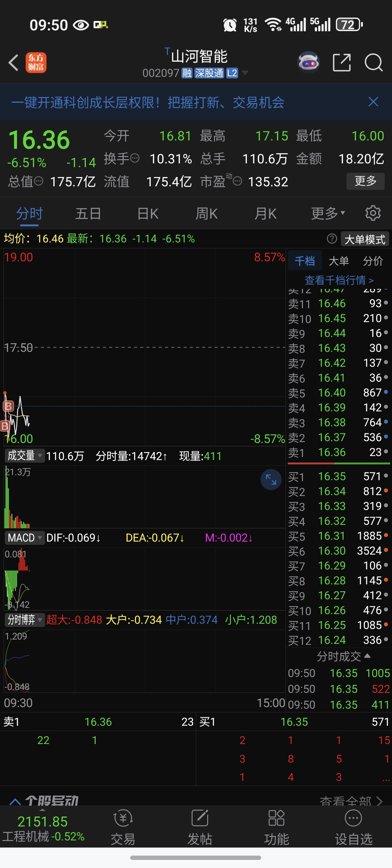Tap the upper B trade marker on chart
The width and height of the screenshot is (392, 868).
[8, 406]
